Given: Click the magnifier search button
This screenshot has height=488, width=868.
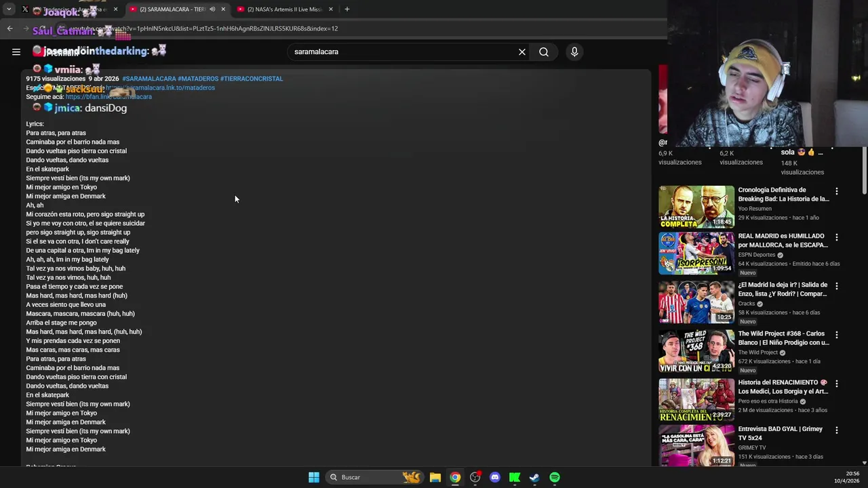Looking at the screenshot, I should (544, 52).
